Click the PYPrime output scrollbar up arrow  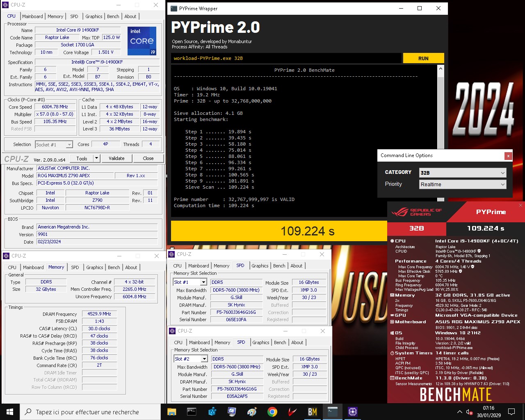click(x=441, y=68)
